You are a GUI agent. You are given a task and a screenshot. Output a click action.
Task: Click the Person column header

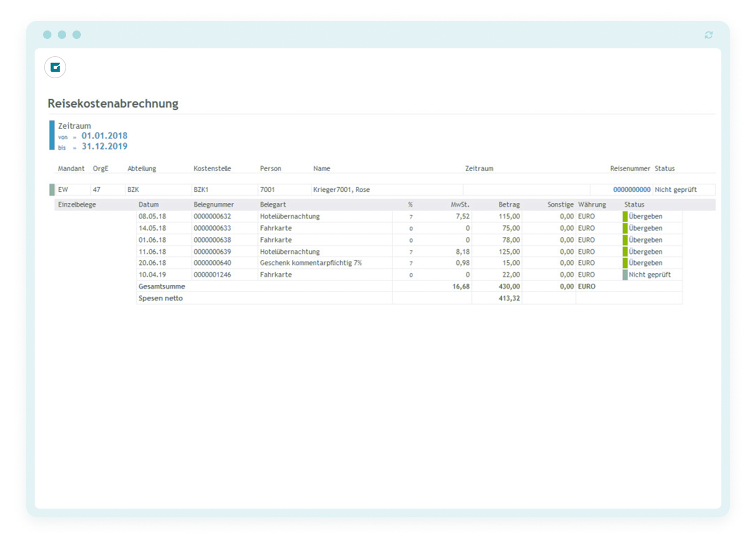point(270,169)
